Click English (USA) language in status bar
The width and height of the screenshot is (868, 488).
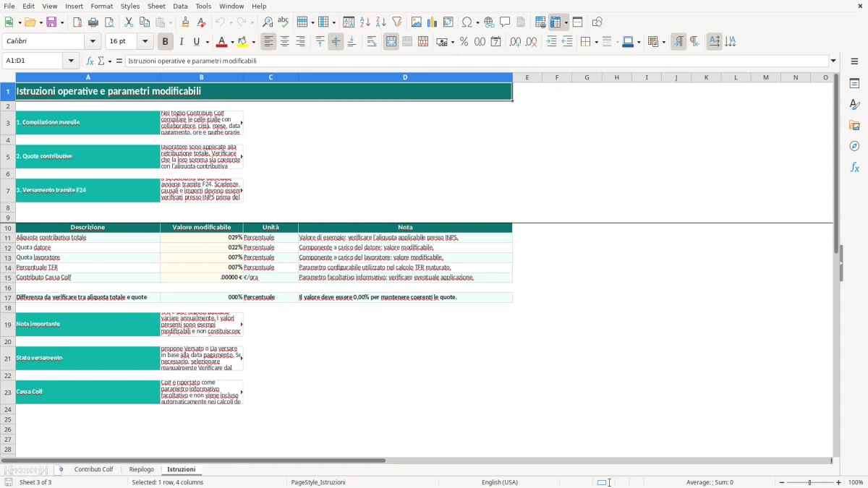(500, 482)
